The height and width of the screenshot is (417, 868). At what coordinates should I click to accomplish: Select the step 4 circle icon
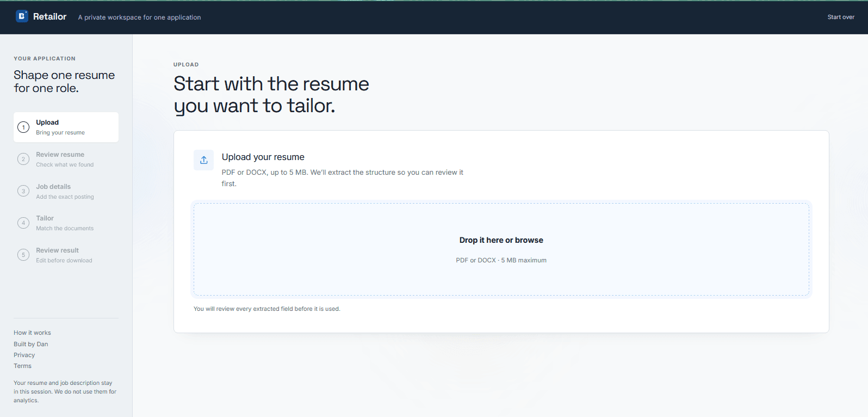(23, 223)
